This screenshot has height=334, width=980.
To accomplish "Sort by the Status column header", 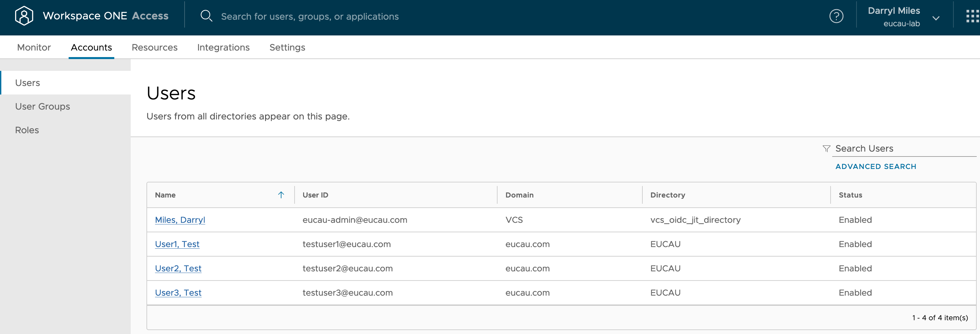I will pos(850,195).
